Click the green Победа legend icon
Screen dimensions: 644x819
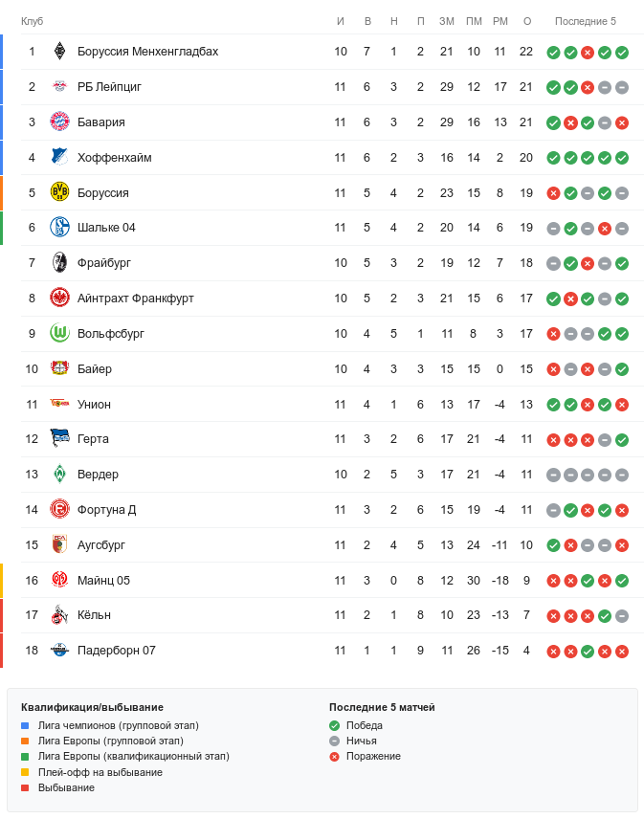click(334, 725)
